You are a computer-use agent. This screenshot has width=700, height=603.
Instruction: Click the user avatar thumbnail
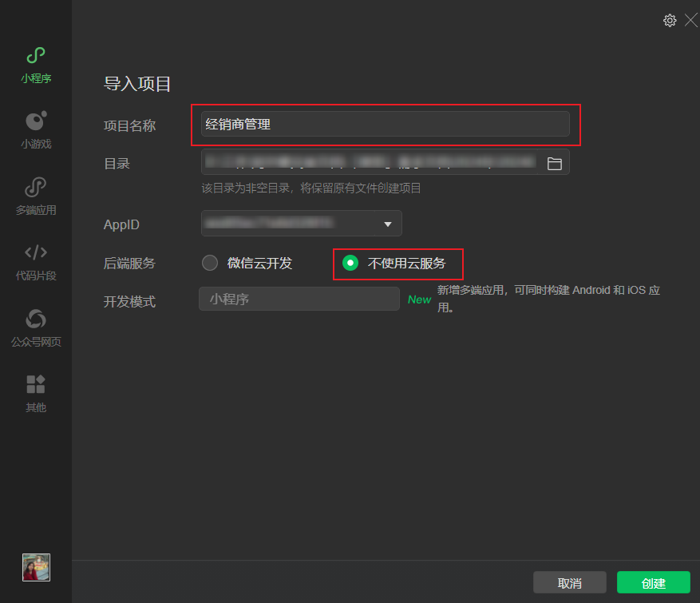point(36,567)
